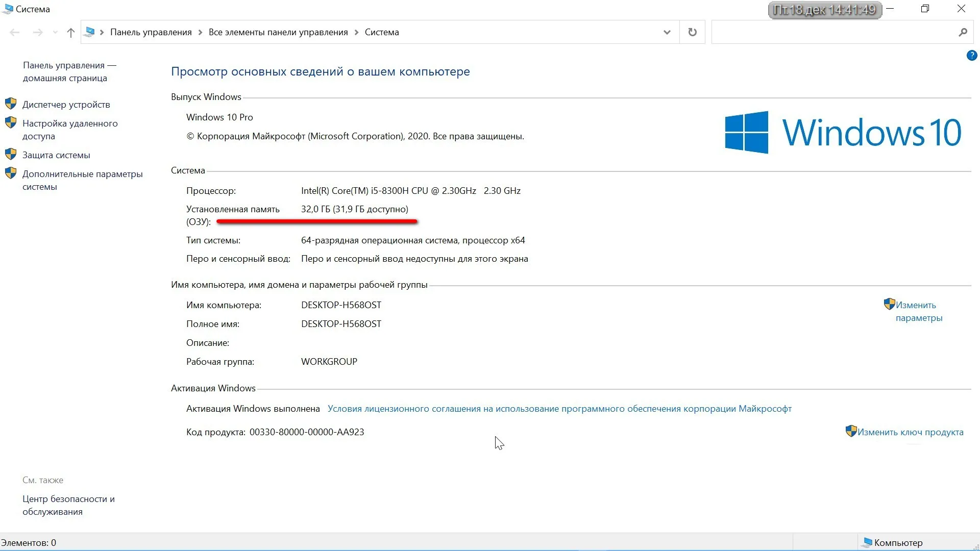Expand the address bar history dropdown
980x551 pixels.
click(x=667, y=32)
